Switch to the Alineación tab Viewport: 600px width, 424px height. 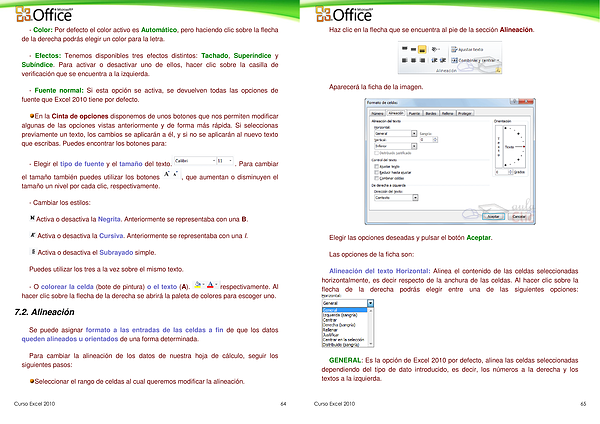coord(396,113)
